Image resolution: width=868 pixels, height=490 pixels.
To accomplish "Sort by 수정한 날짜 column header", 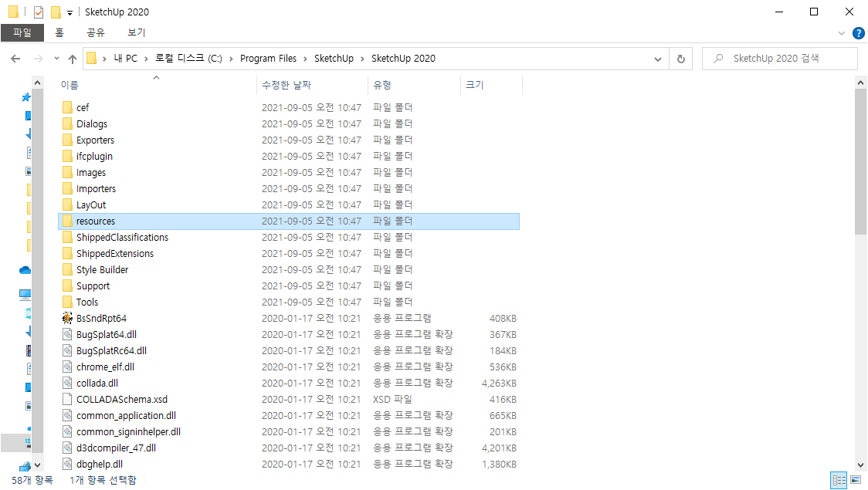I will (x=287, y=85).
